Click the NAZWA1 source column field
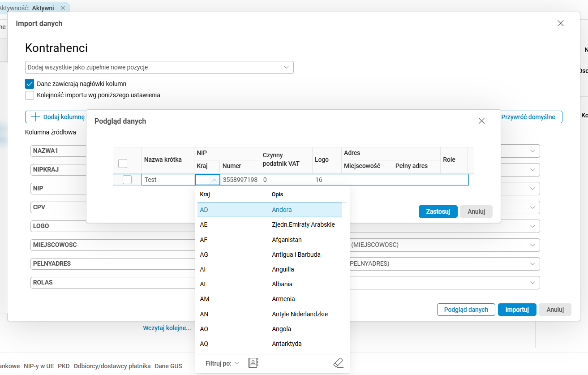 point(59,151)
